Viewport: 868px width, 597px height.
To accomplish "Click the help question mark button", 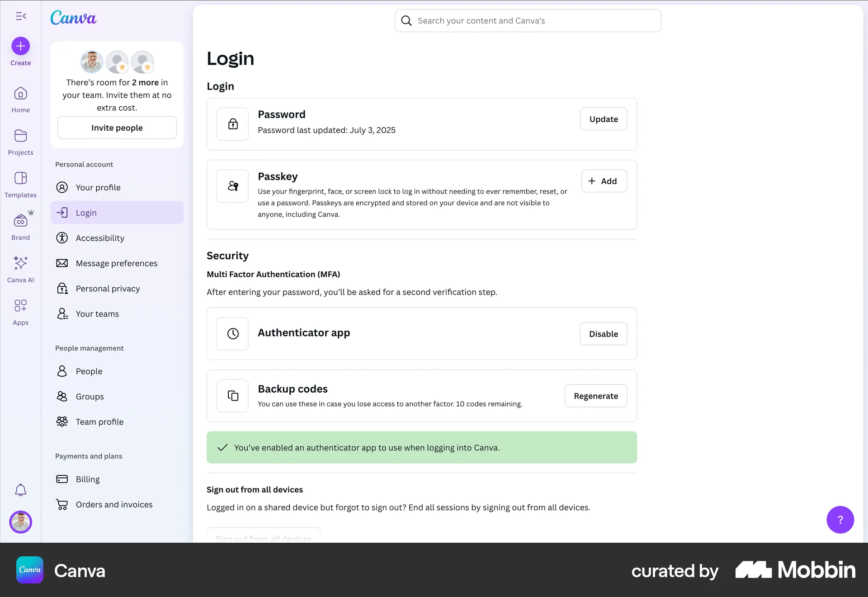I will click(x=840, y=520).
